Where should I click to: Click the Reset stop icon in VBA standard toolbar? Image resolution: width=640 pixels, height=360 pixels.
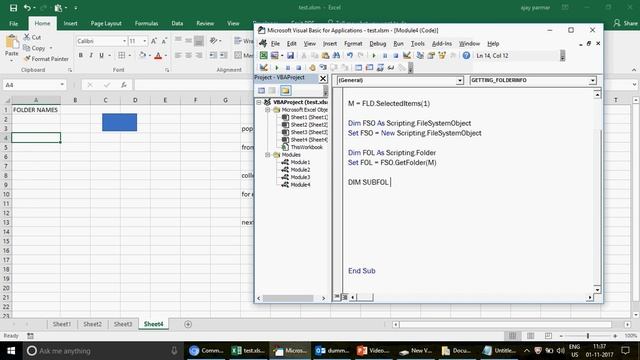coord(396,56)
